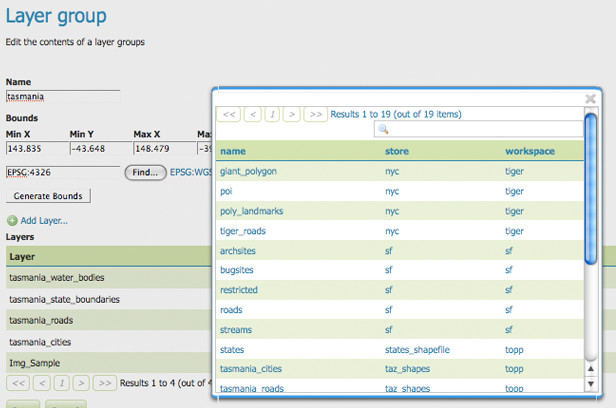This screenshot has width=616, height=408.
Task: Sort by store column header
Action: click(x=397, y=151)
